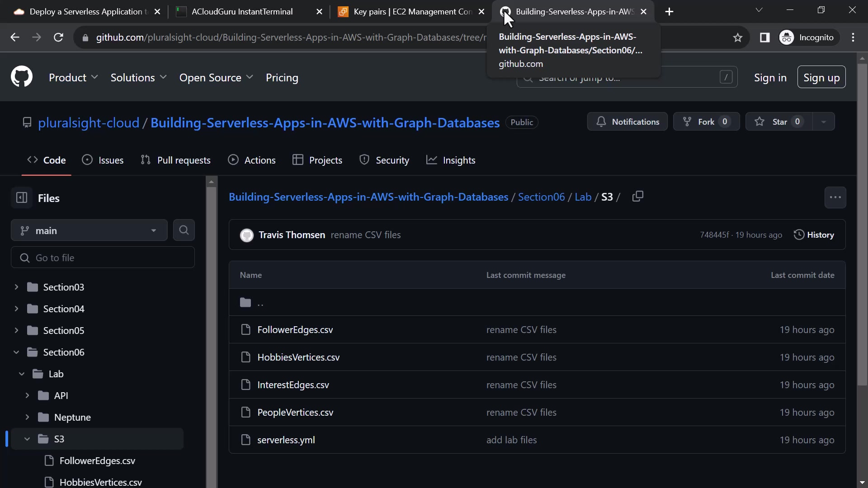Open Notifications for the repository
Image resolution: width=868 pixels, height=488 pixels.
pyautogui.click(x=627, y=122)
